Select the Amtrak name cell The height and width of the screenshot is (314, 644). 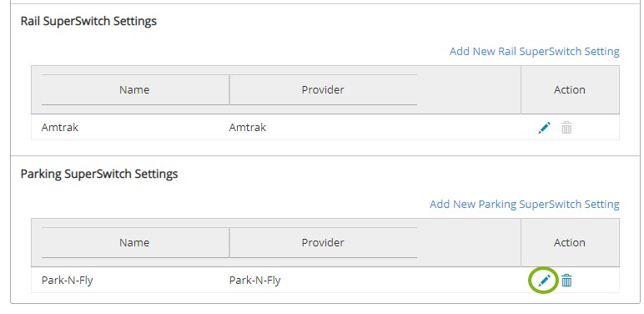(60, 128)
